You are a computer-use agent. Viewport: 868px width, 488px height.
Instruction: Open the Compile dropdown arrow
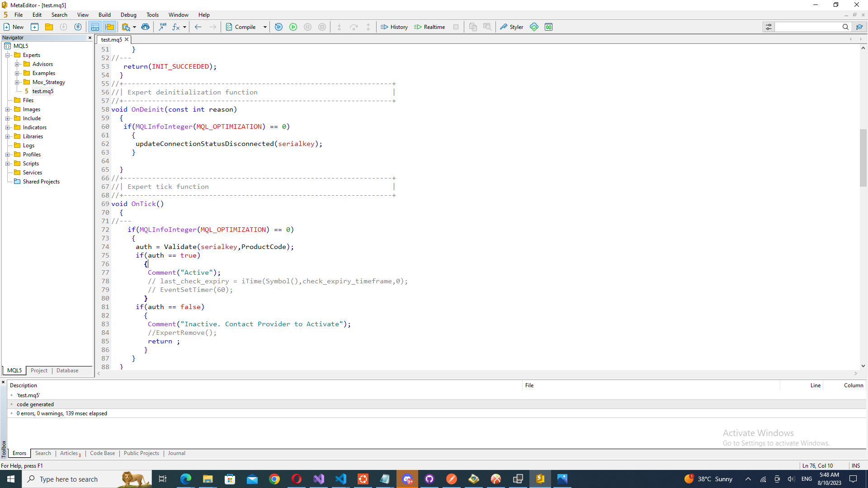[265, 27]
